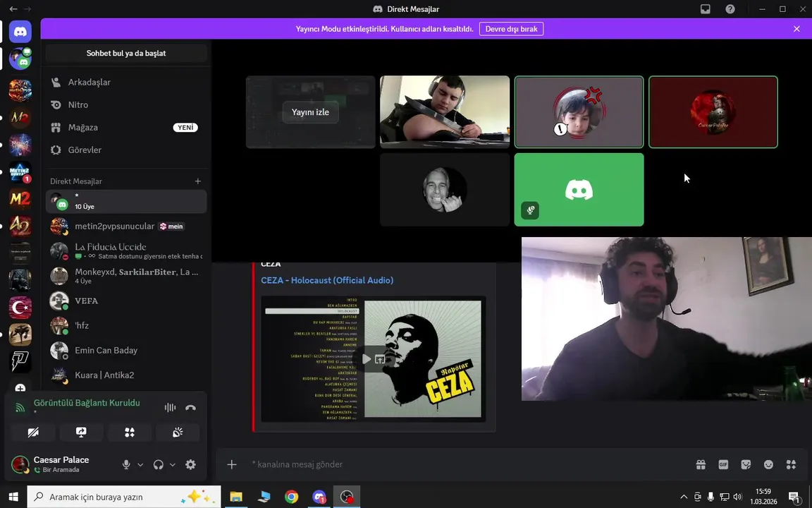Open chat with 'hfz

(126, 325)
